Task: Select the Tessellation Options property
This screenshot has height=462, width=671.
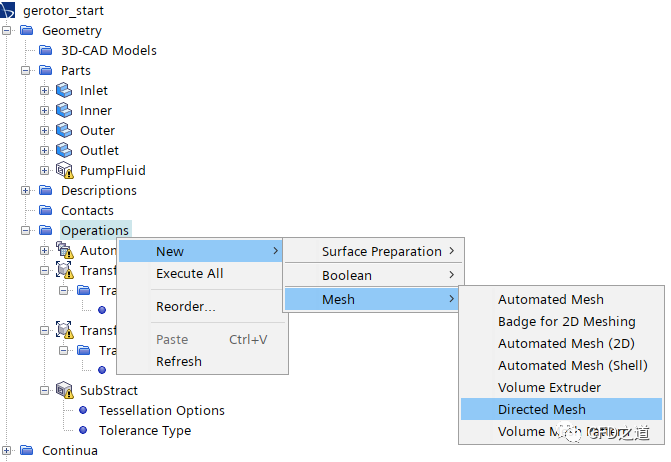Action: (x=161, y=411)
